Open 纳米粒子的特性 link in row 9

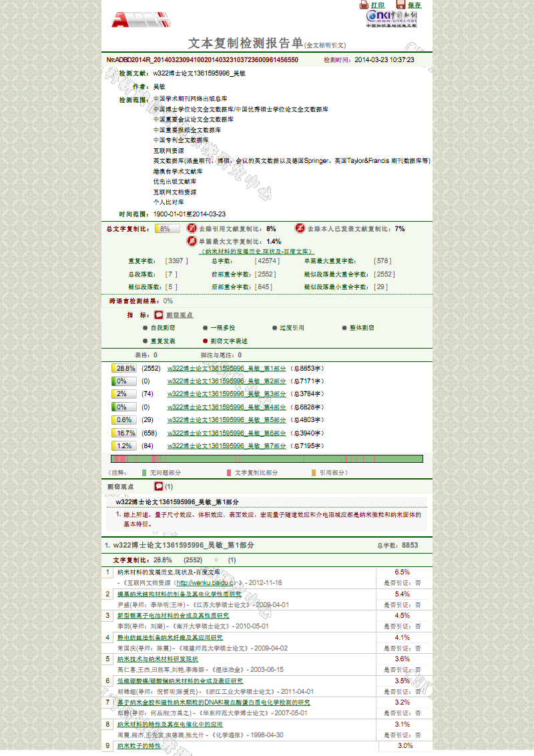[140, 746]
